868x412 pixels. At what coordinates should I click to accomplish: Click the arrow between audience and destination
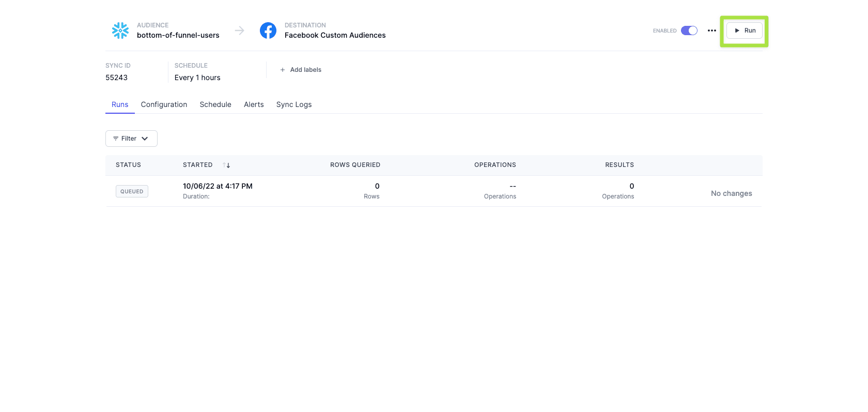(239, 30)
